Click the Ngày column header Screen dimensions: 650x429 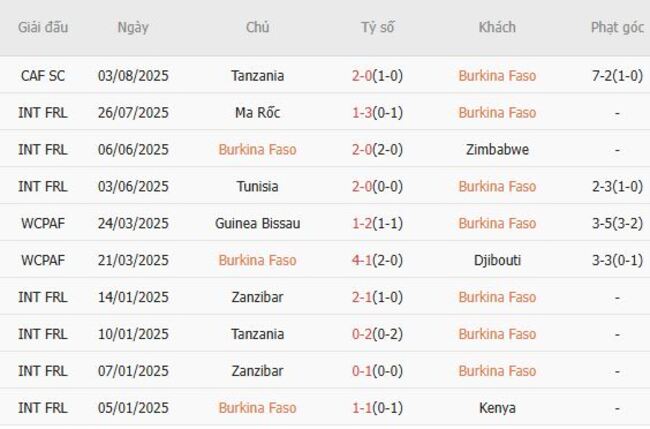click(133, 27)
